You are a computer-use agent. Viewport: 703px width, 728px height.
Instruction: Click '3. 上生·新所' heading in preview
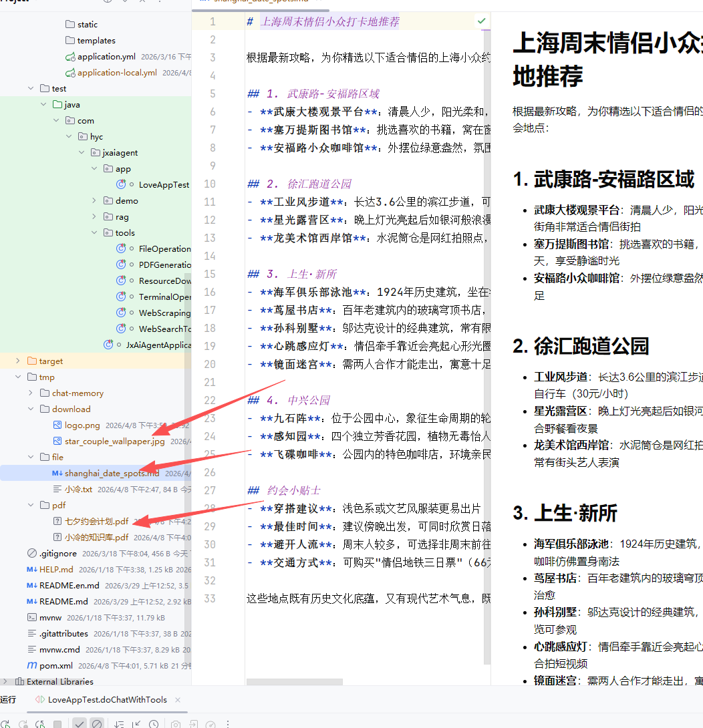point(565,513)
